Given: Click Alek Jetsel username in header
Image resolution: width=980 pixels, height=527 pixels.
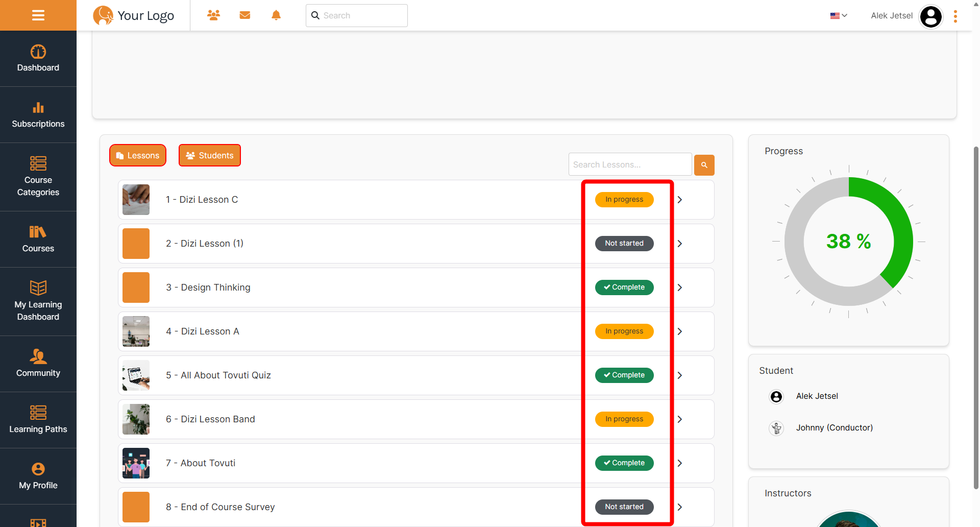Looking at the screenshot, I should 892,16.
